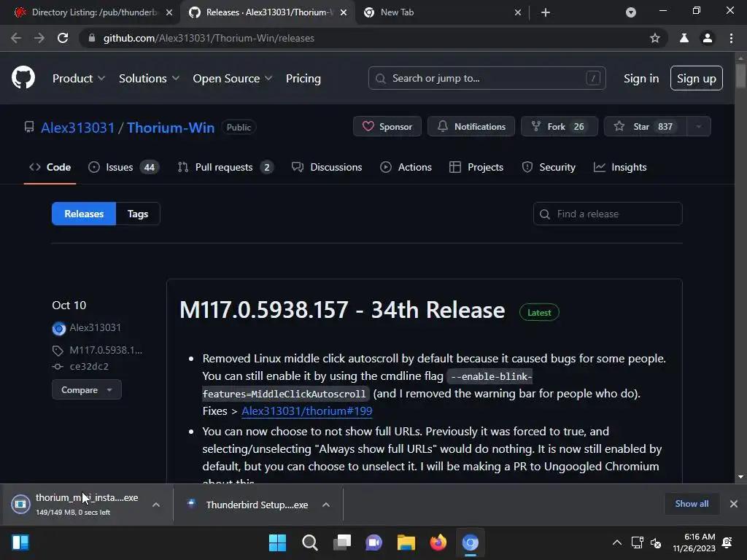This screenshot has height=560, width=747.
Task: Open the Thorium-Win repository link
Action: pyautogui.click(x=171, y=128)
